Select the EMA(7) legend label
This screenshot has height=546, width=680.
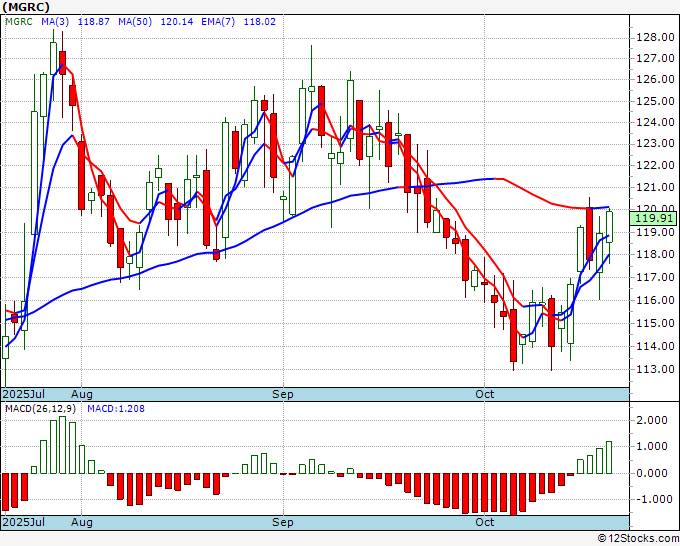click(x=218, y=22)
